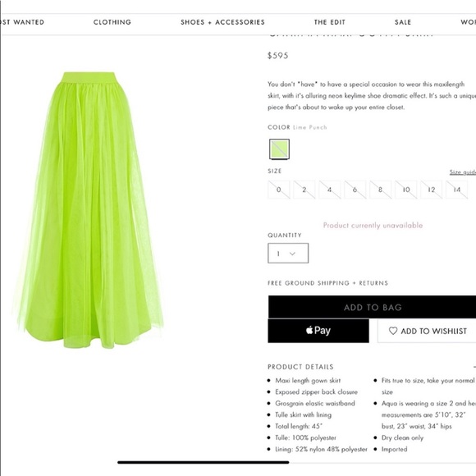Open the Clothing menu
The height and width of the screenshot is (476, 476).
point(112,22)
